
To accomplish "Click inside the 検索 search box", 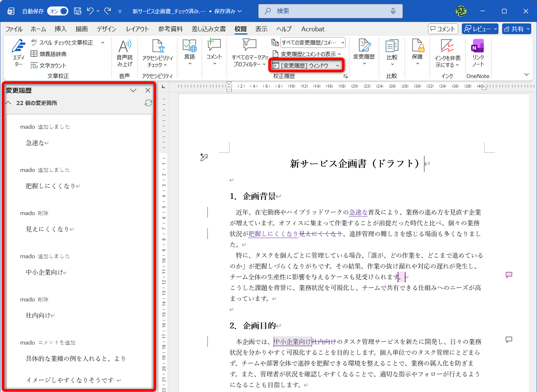I will coord(330,11).
